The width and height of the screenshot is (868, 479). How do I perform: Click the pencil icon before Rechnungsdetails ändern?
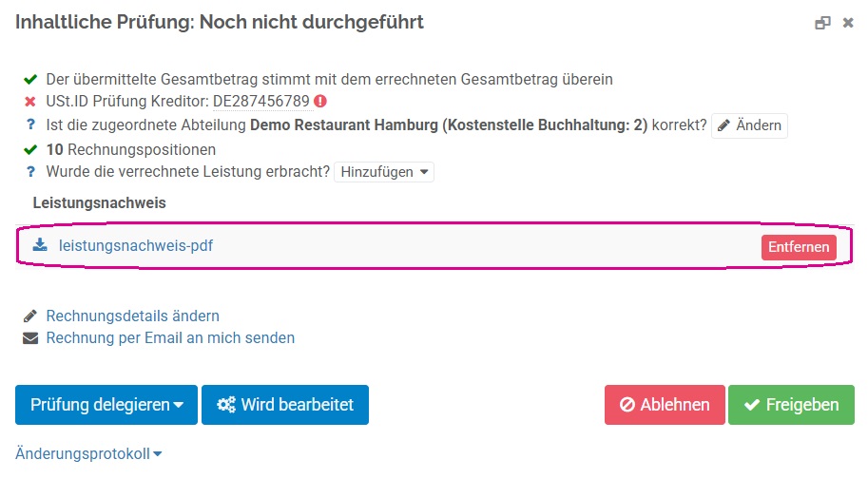(29, 316)
